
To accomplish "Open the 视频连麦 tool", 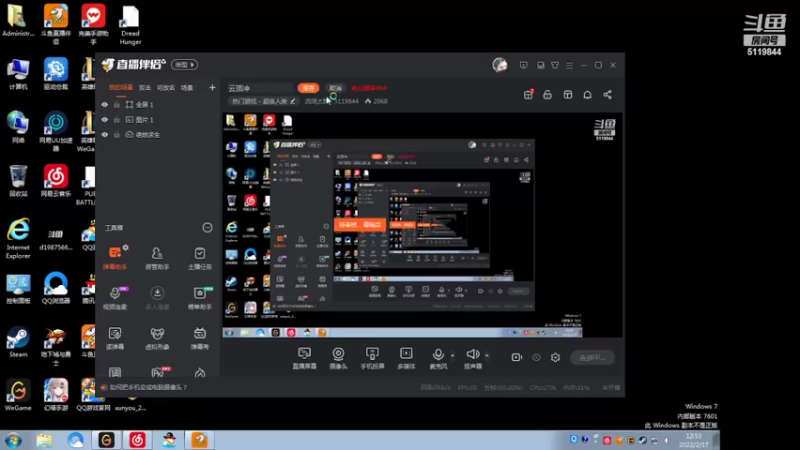I will 115,297.
